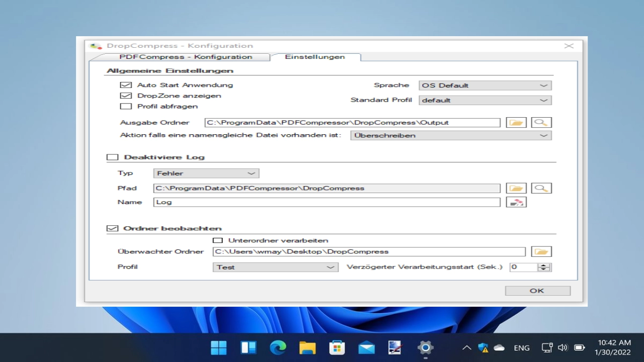Click DropCompress title bar app icon
The width and height of the screenshot is (644, 362).
click(x=95, y=46)
